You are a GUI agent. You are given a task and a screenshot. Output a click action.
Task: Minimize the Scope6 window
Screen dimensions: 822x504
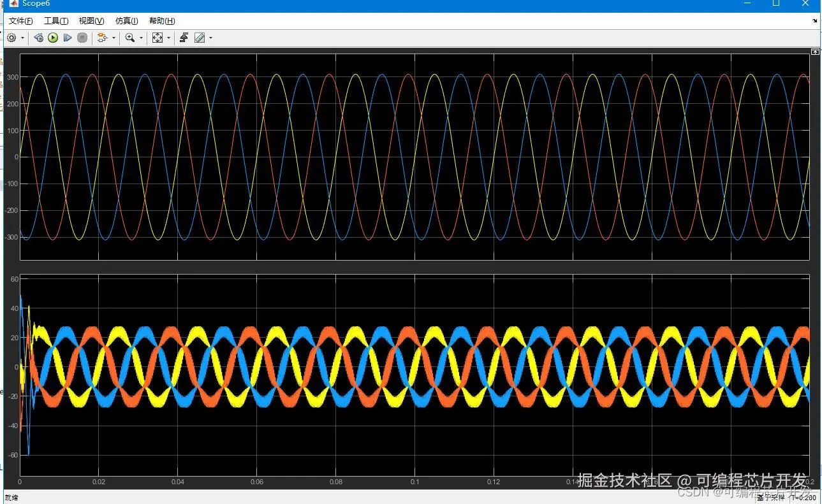747,3
